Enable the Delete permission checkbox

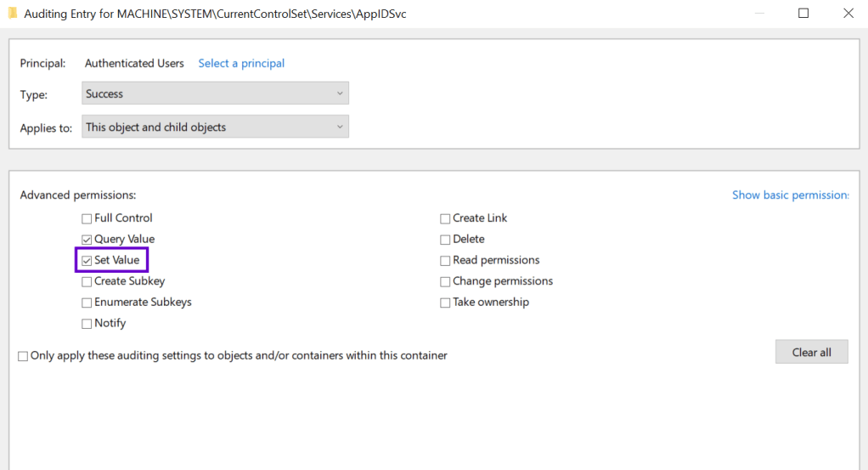[x=445, y=240]
